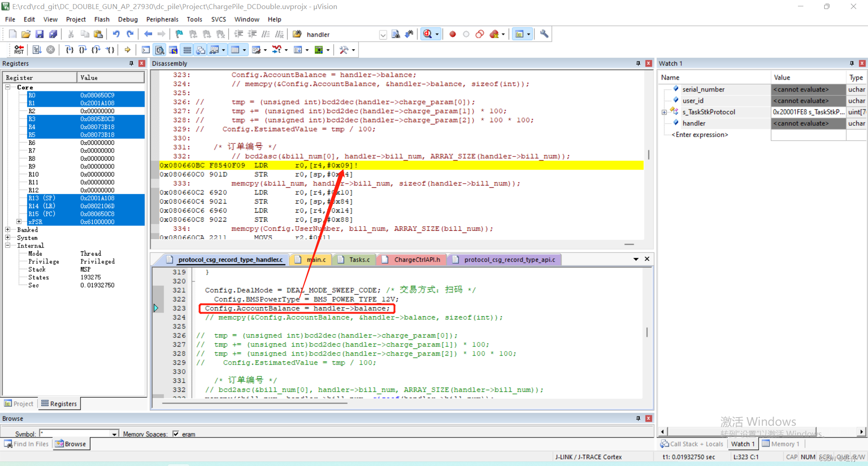The height and width of the screenshot is (466, 868).
Task: Open the Flash menu
Action: (x=102, y=19)
